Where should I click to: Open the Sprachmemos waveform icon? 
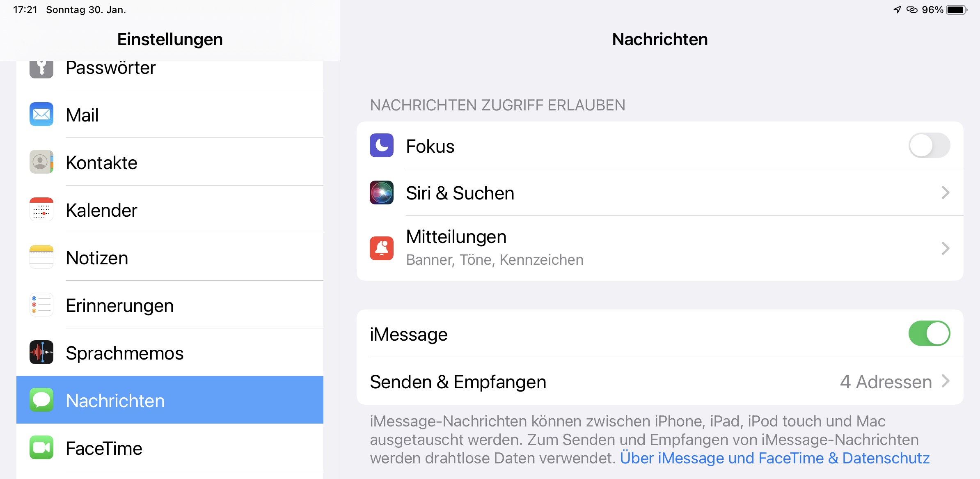[41, 352]
